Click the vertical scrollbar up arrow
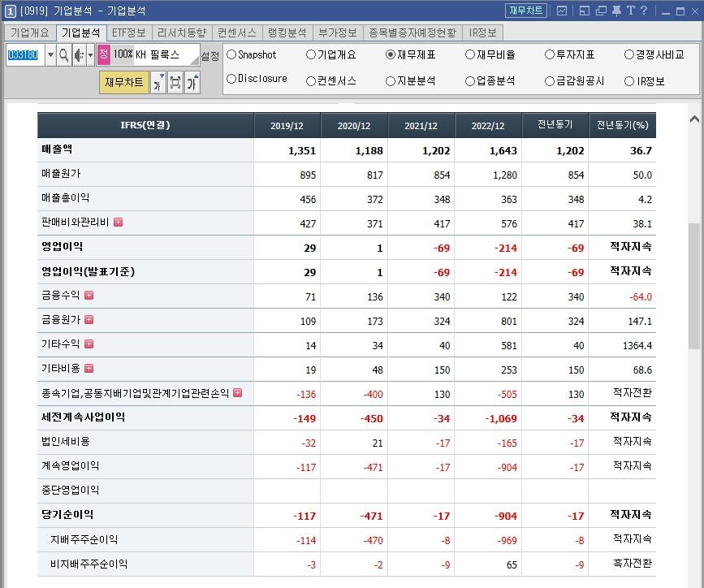This screenshot has height=588, width=704. 694,119
